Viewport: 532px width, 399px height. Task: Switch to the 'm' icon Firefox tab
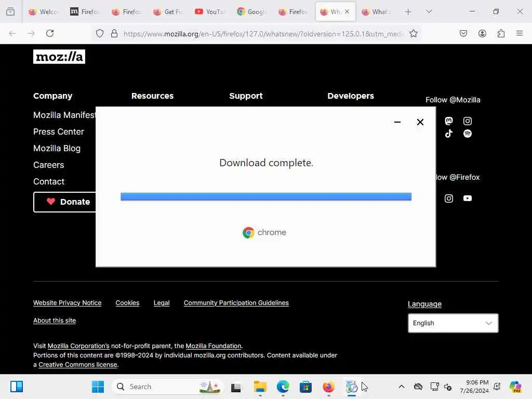[x=85, y=11]
